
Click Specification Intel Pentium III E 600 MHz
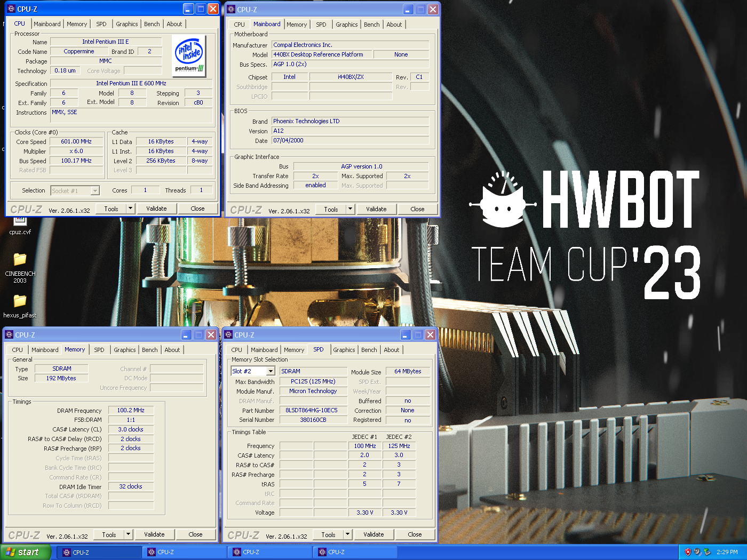click(x=131, y=83)
